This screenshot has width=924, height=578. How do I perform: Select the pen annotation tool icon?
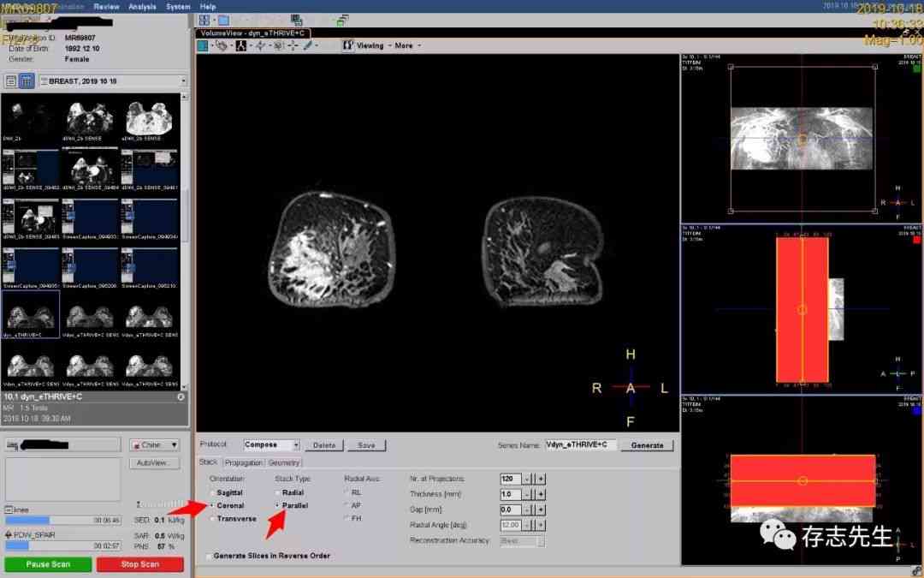[308, 45]
